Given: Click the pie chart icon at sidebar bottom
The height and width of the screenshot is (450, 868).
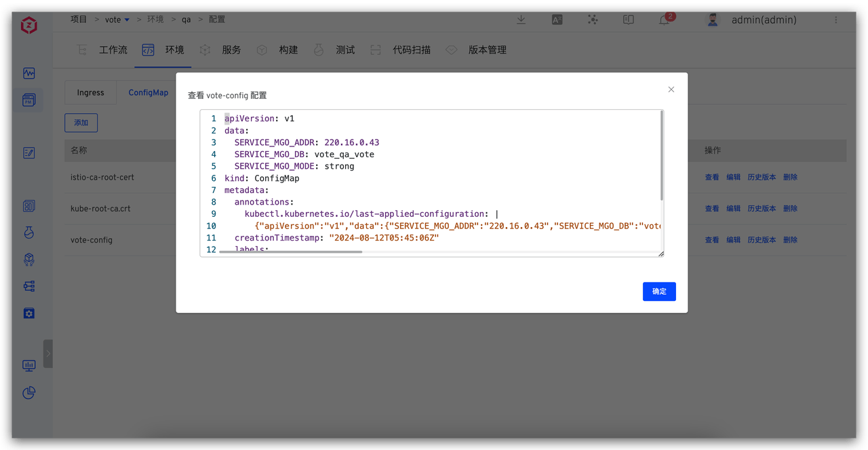Looking at the screenshot, I should pos(28,393).
